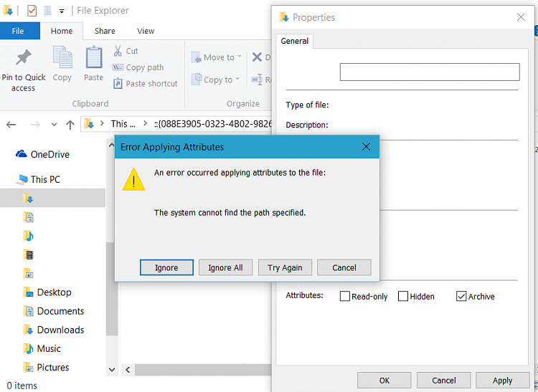Viewport: 538px width, 392px height.
Task: Click the Copy ribbon icon
Action: tap(62, 57)
